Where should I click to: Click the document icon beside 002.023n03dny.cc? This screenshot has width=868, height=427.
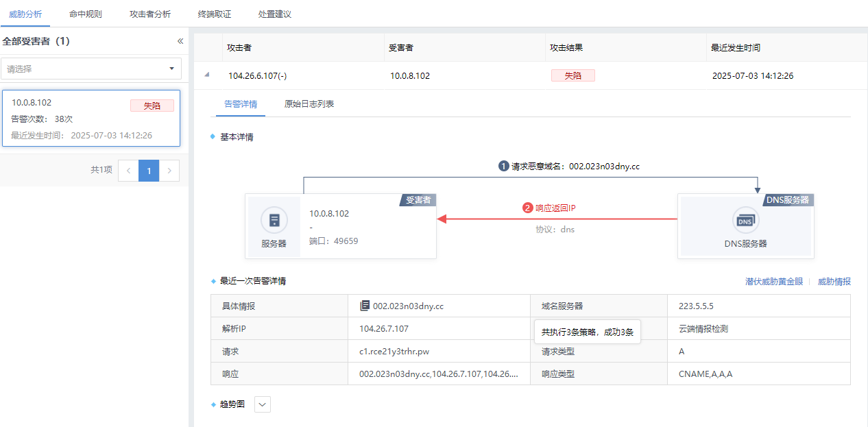point(365,306)
